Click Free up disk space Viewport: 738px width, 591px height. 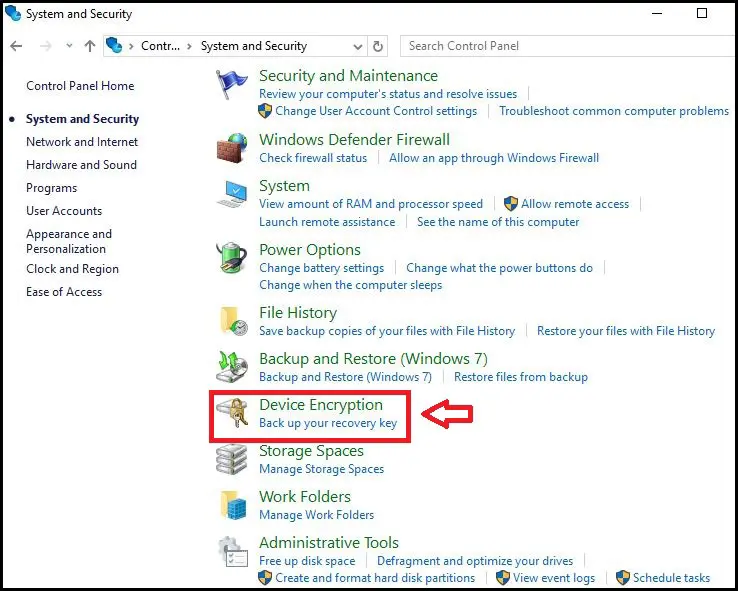pyautogui.click(x=307, y=561)
